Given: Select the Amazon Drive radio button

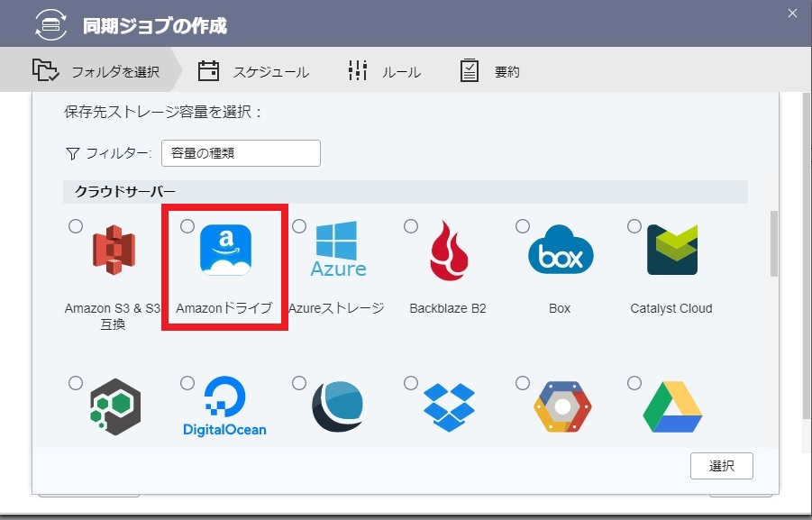Looking at the screenshot, I should tap(187, 226).
